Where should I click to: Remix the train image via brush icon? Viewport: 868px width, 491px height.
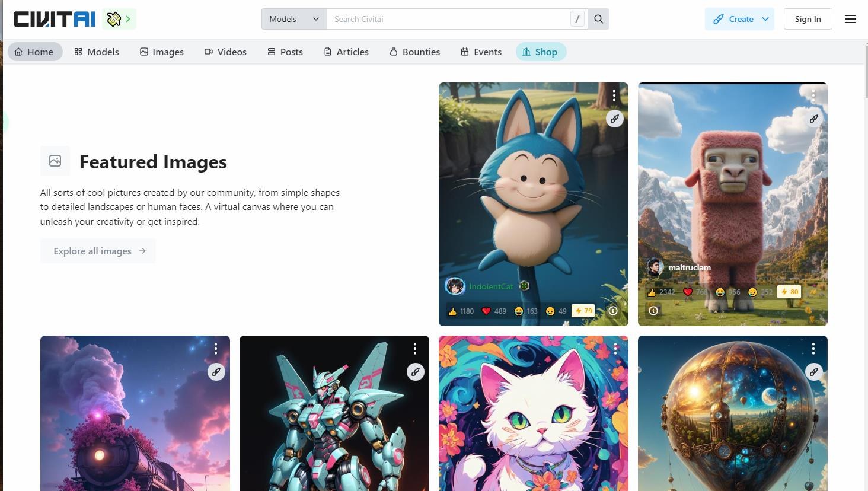(216, 372)
